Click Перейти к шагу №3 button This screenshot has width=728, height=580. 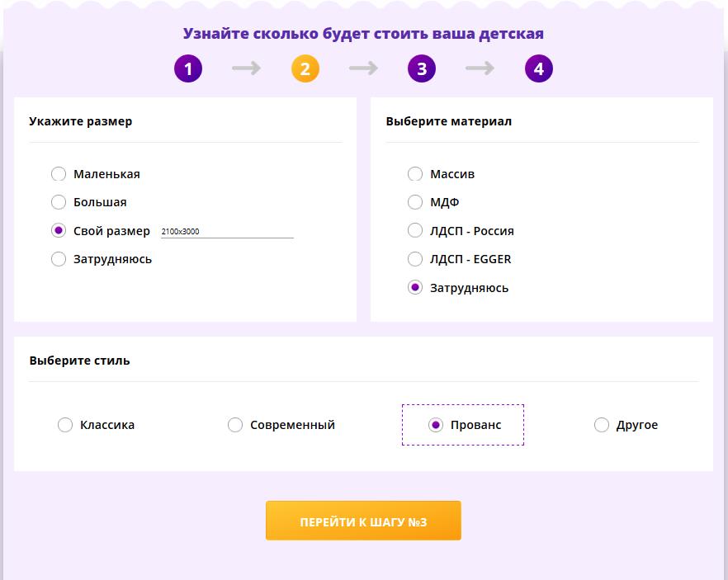[x=363, y=521]
